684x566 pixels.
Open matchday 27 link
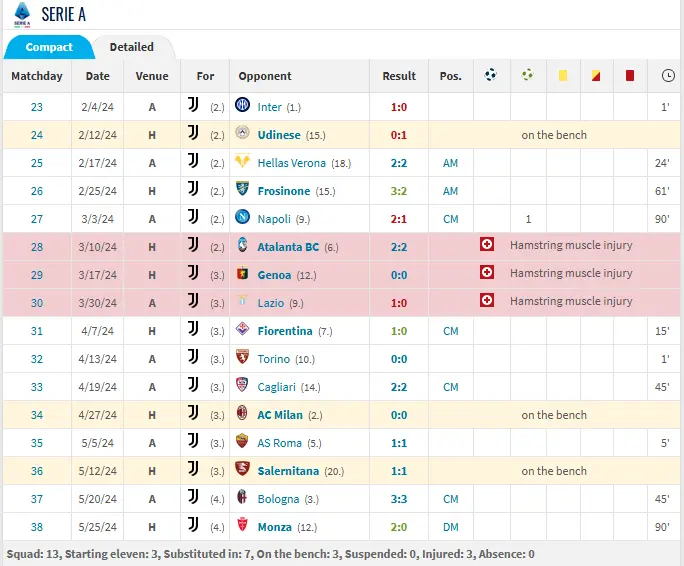(37, 219)
